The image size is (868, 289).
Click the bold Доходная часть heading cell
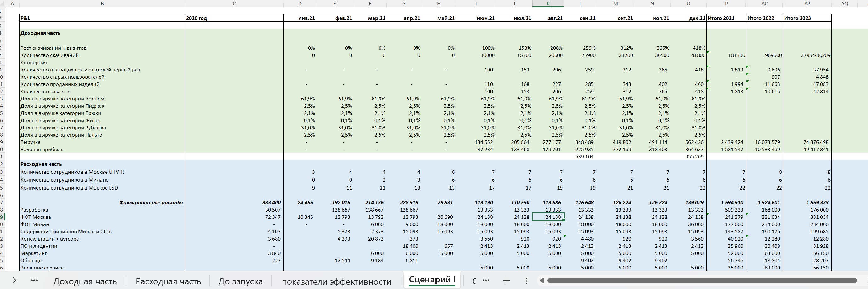[102, 33]
